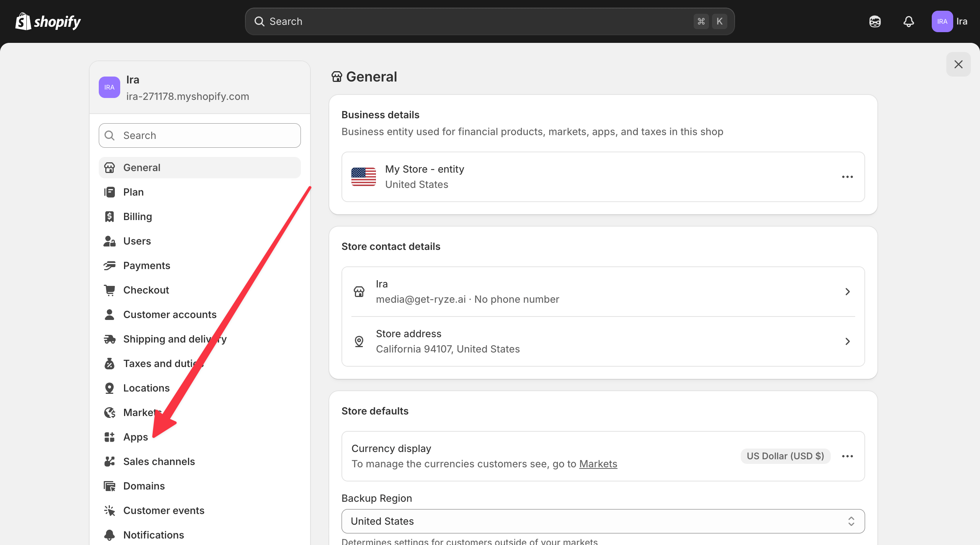Click the ira-271178.myshopify.com store URL
980x545 pixels.
[188, 96]
